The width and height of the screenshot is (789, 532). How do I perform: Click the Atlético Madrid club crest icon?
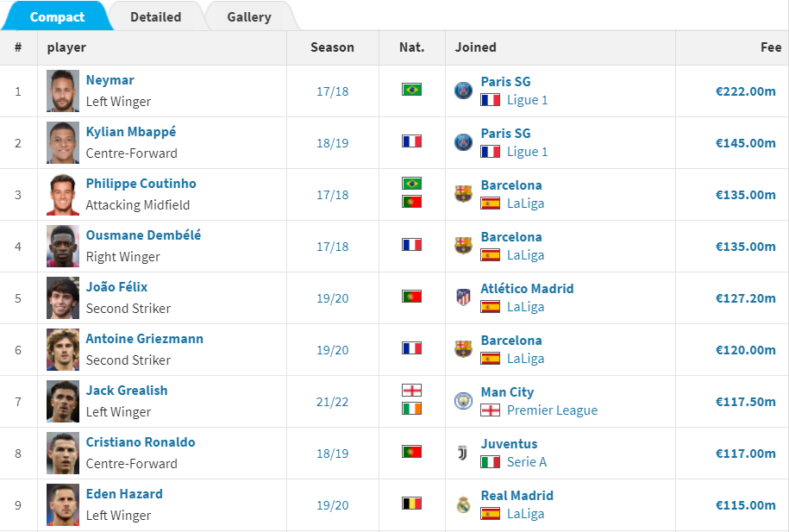pos(463,297)
